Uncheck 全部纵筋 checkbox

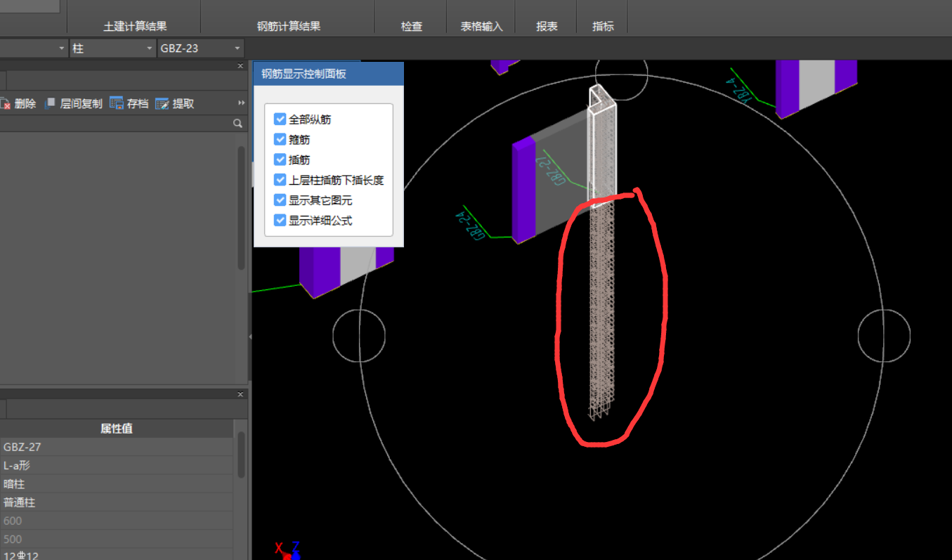click(x=280, y=119)
